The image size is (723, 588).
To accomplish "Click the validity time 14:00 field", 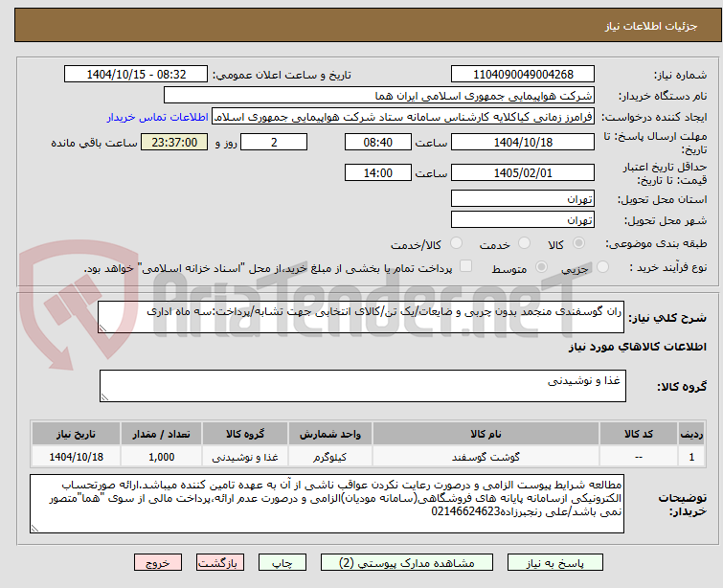I will [x=377, y=173].
